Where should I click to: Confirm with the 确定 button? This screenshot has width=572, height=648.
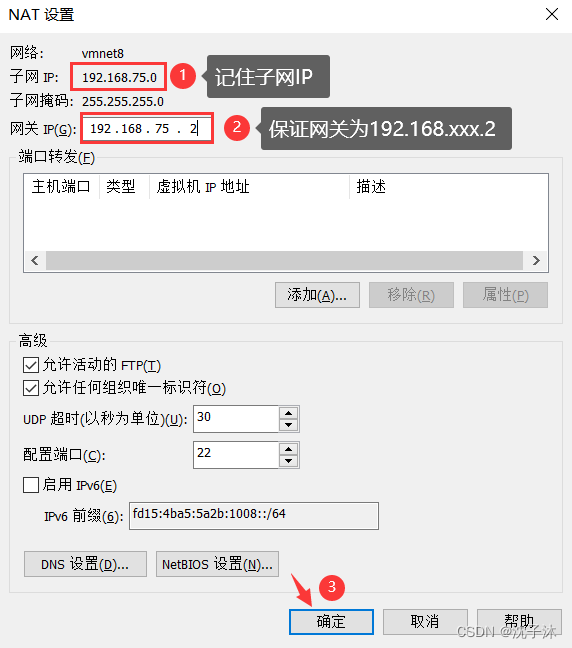(331, 622)
